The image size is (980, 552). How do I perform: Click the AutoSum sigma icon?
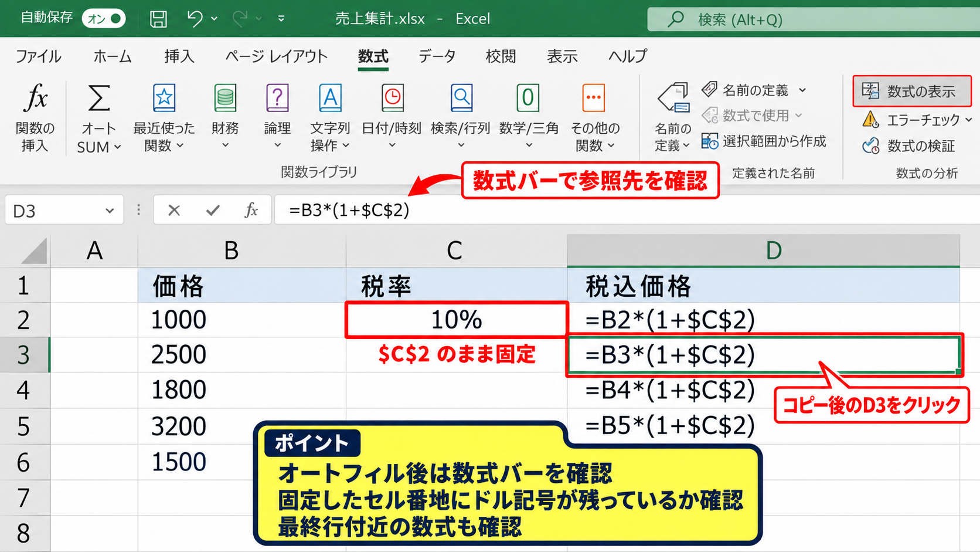point(98,97)
